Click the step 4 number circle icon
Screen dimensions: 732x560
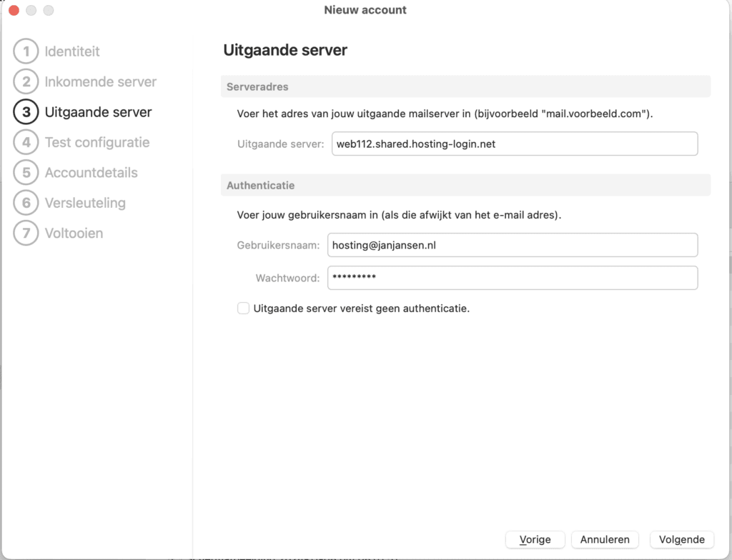pos(26,142)
